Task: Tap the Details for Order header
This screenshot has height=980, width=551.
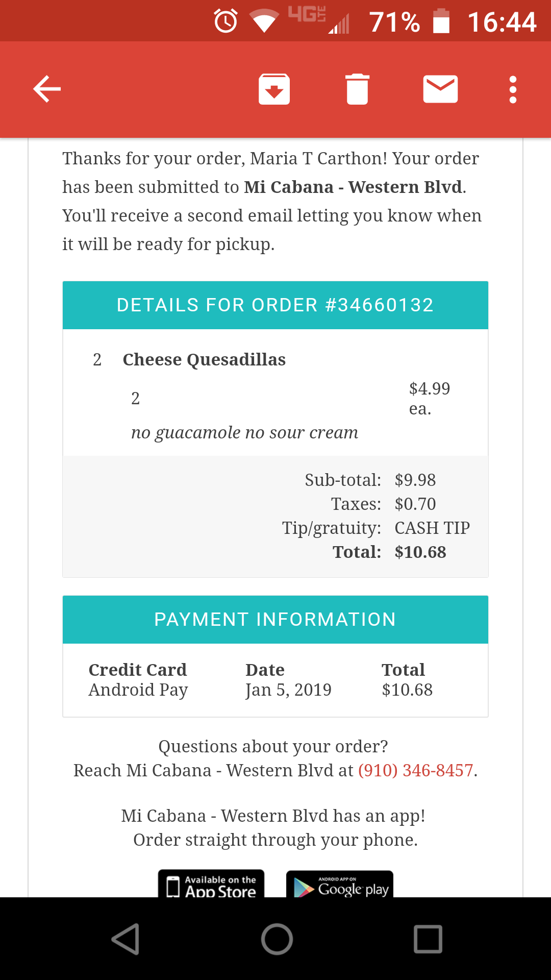Action: coord(275,305)
